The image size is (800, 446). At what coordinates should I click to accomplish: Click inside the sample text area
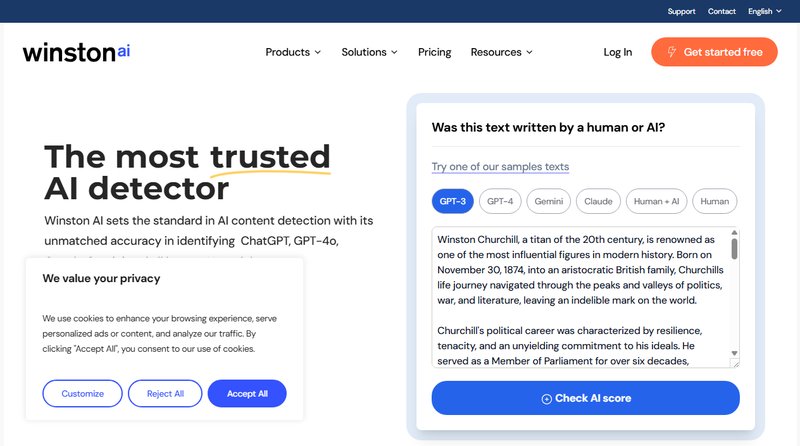click(581, 297)
